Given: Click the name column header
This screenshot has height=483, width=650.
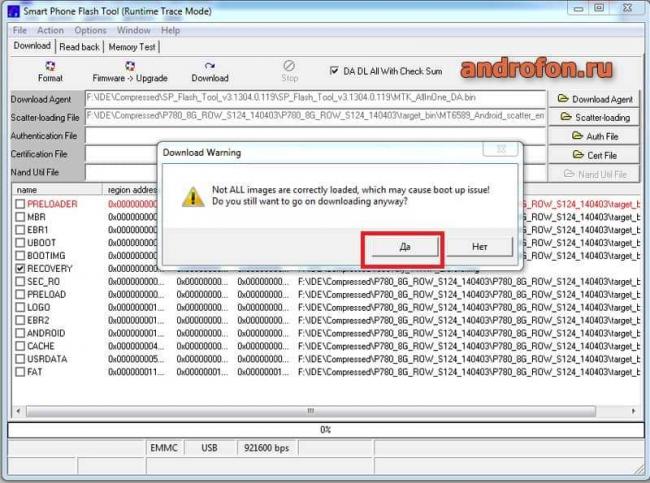Looking at the screenshot, I should tap(56, 189).
